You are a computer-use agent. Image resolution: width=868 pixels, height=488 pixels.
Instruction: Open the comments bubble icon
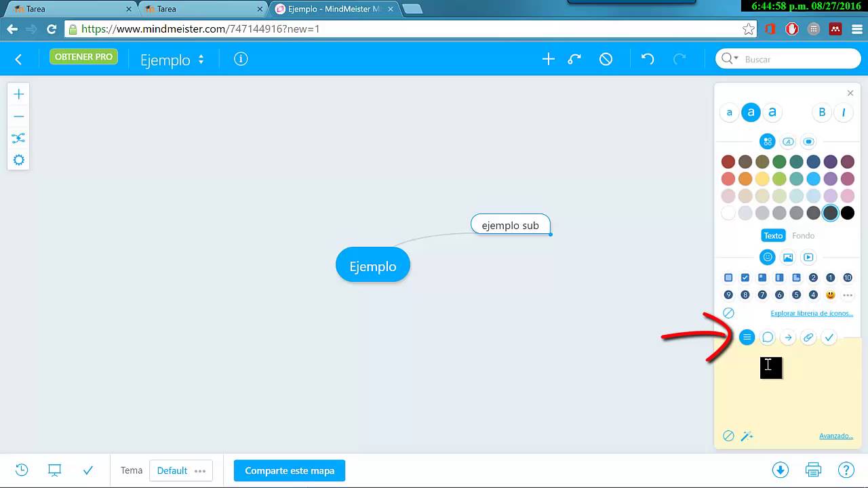pos(767,337)
